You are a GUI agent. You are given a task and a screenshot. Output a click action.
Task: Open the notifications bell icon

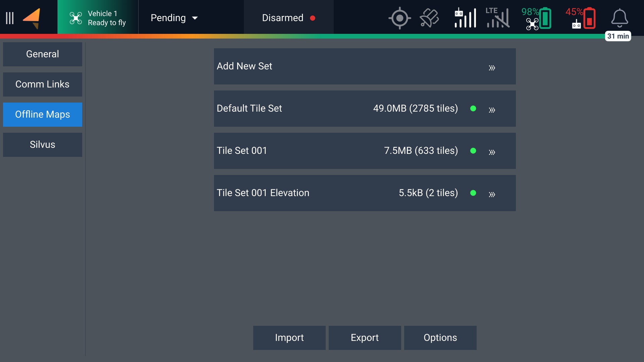pyautogui.click(x=619, y=18)
